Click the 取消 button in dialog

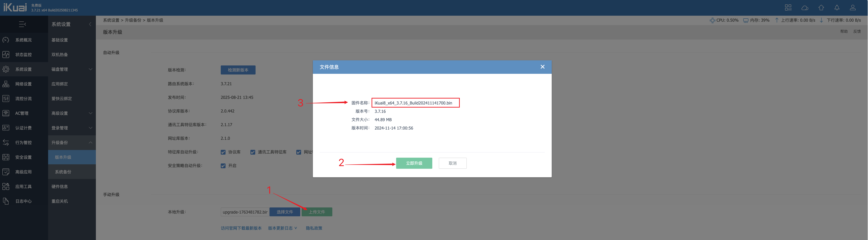tap(452, 163)
